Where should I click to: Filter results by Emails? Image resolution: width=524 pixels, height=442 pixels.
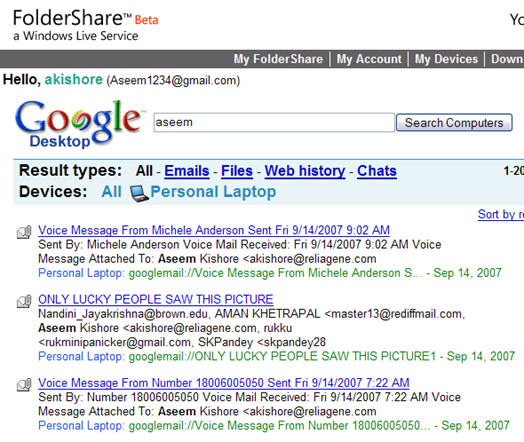(186, 171)
